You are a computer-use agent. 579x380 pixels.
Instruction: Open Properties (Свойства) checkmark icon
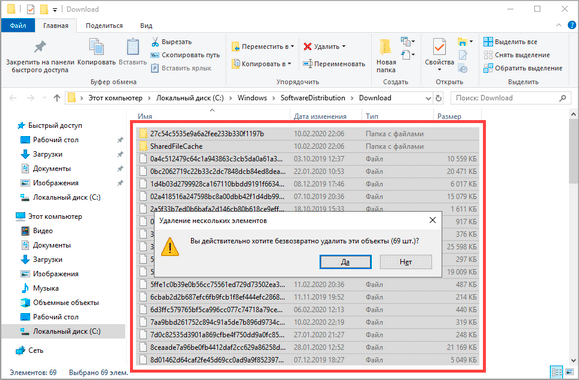pos(439,47)
